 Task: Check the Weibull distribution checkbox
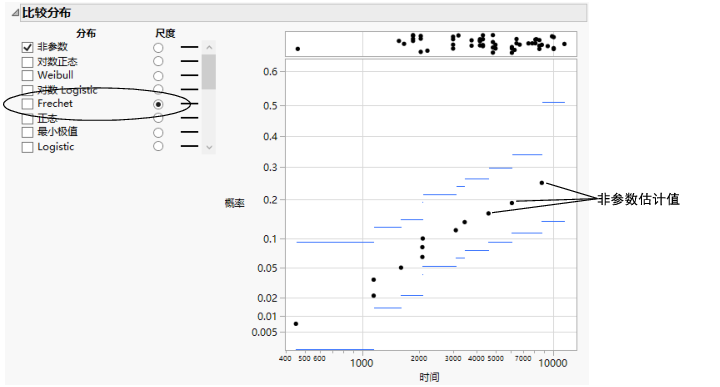28,75
